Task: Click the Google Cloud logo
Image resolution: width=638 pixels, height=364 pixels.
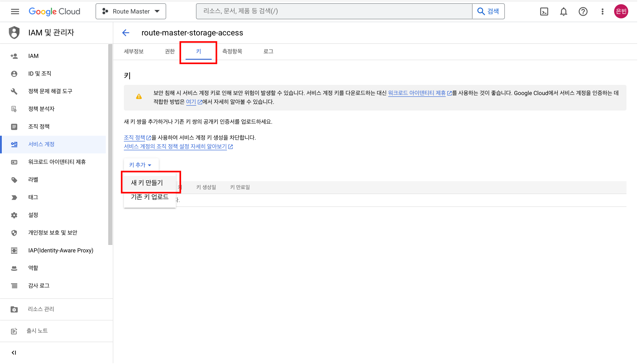Action: [x=54, y=12]
